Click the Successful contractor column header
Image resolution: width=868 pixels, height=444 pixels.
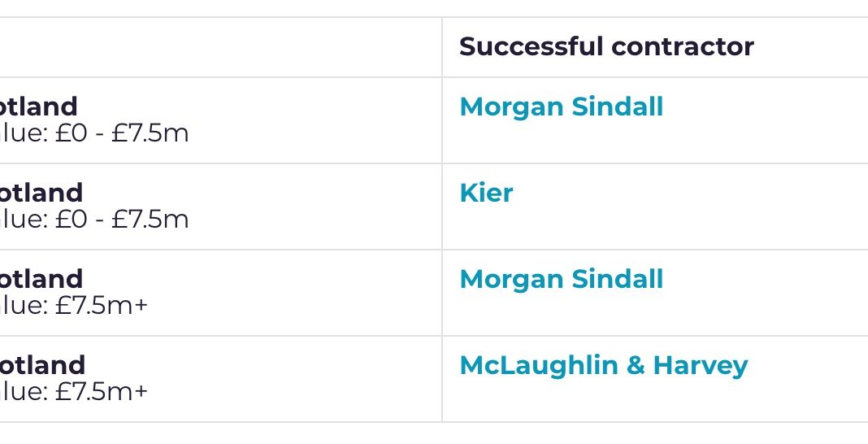pyautogui.click(x=606, y=46)
